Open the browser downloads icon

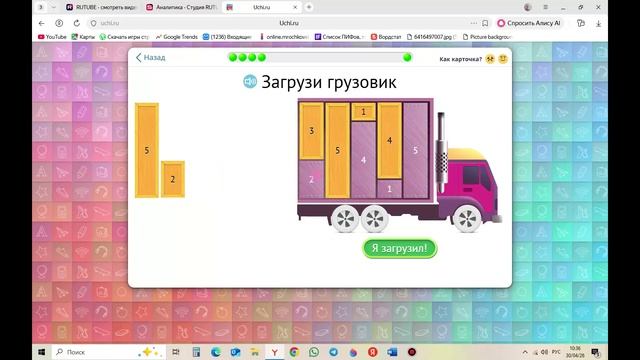pos(598,23)
